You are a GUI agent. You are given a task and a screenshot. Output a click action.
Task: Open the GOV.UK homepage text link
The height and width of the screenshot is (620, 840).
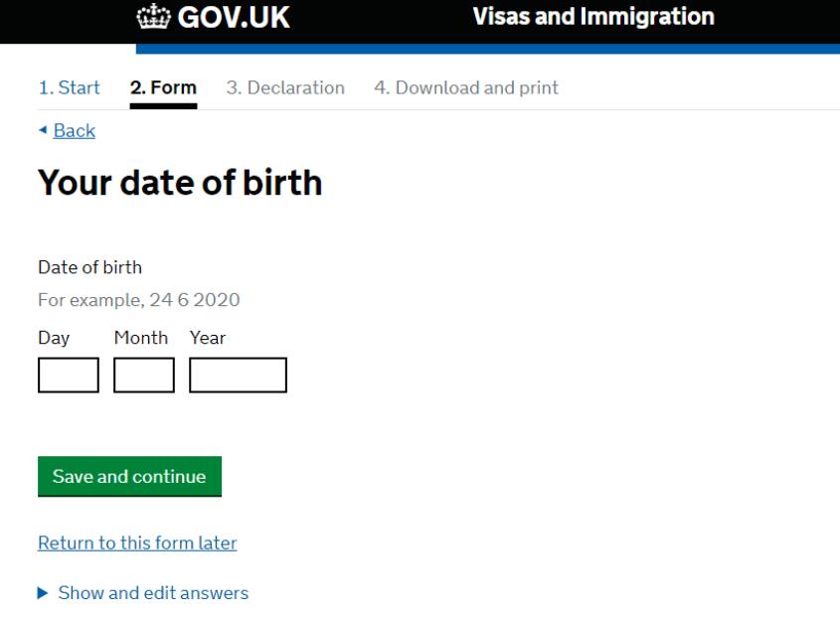point(234,17)
